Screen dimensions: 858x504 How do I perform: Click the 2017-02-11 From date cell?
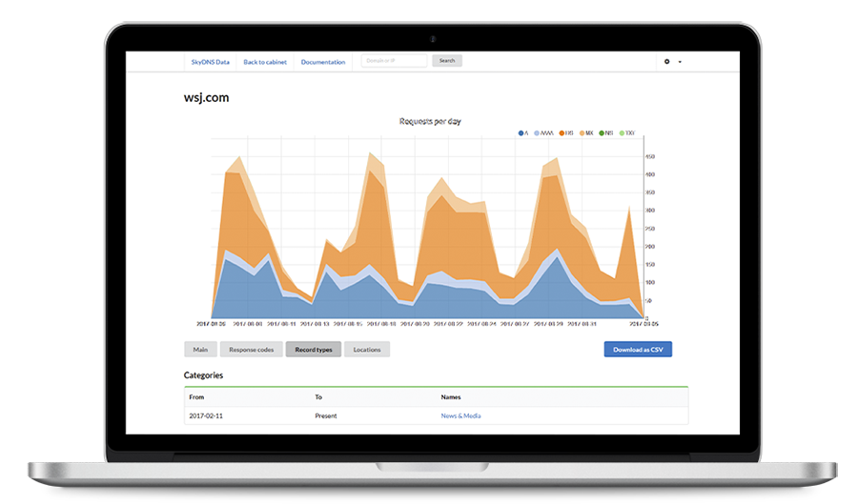click(206, 416)
